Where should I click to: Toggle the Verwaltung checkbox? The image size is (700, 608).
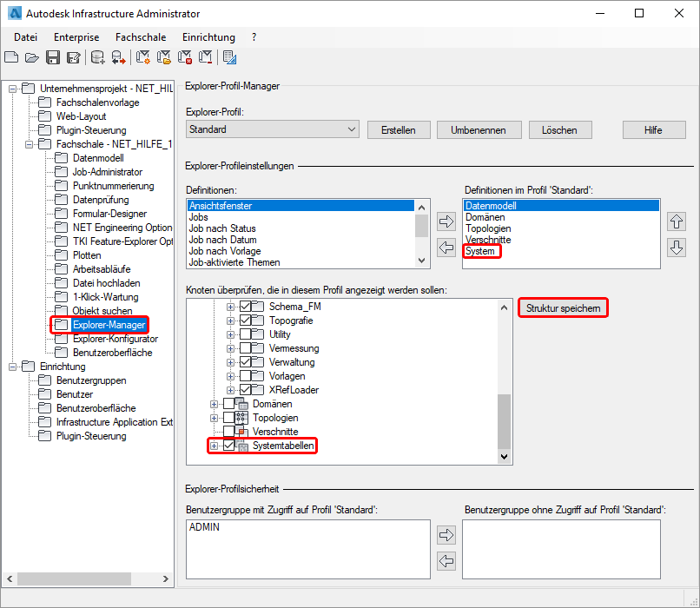tap(245, 361)
